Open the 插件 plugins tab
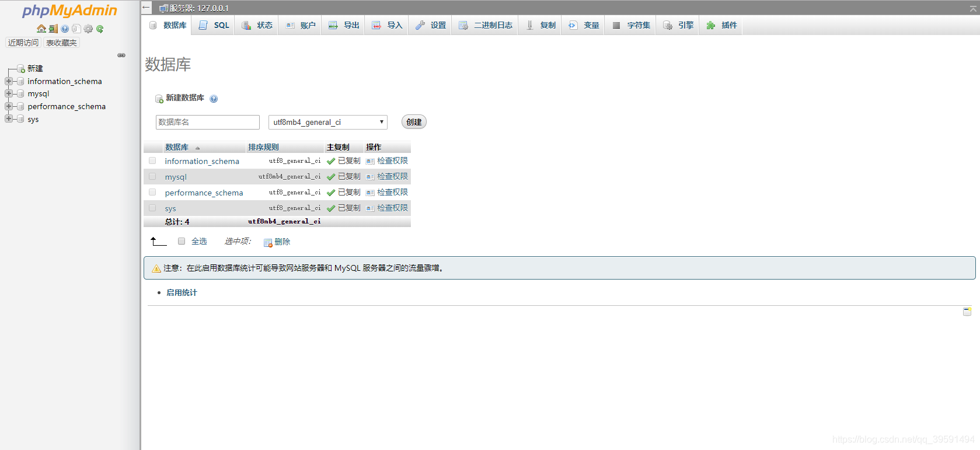The width and height of the screenshot is (980, 450). 721,25
